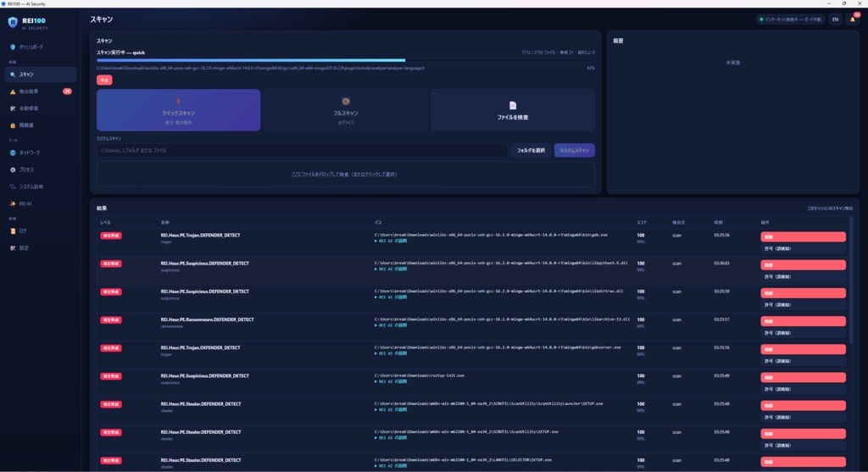Open the dashboard via its shield icon
The width and height of the screenshot is (868, 472).
point(13,47)
